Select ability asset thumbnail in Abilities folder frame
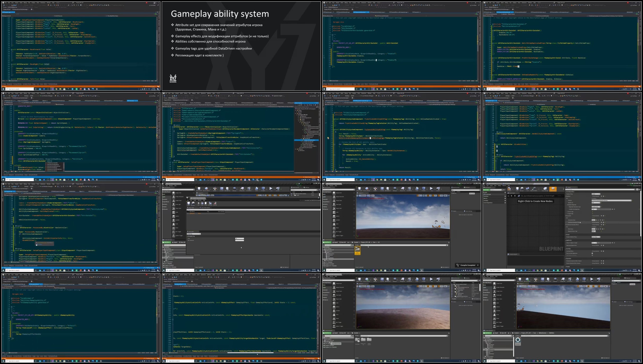The image size is (643, 364). click(x=518, y=341)
